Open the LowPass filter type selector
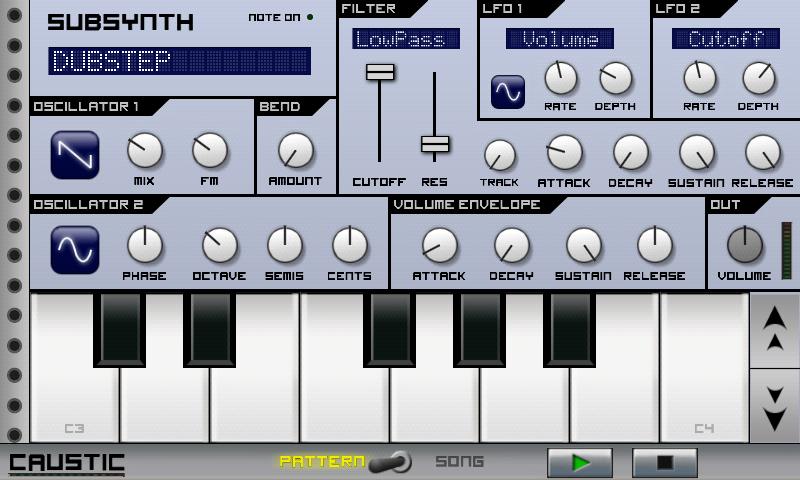Screen dimensions: 800x480 (x=406, y=39)
